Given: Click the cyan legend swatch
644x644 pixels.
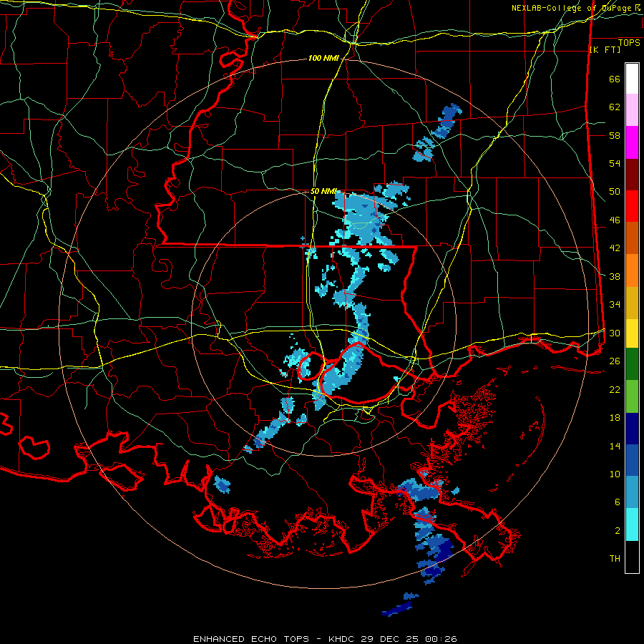Looking at the screenshot, I should click(632, 525).
